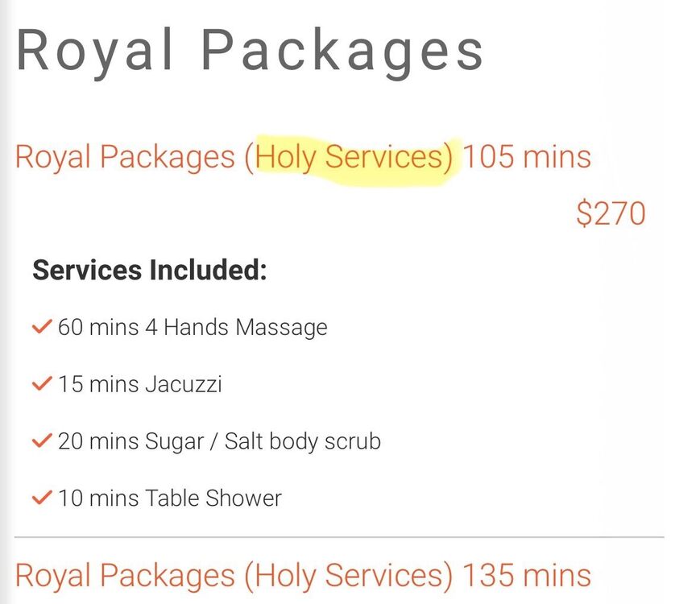Click Packages in the large gray heading
The height and width of the screenshot is (604, 700).
click(x=342, y=50)
